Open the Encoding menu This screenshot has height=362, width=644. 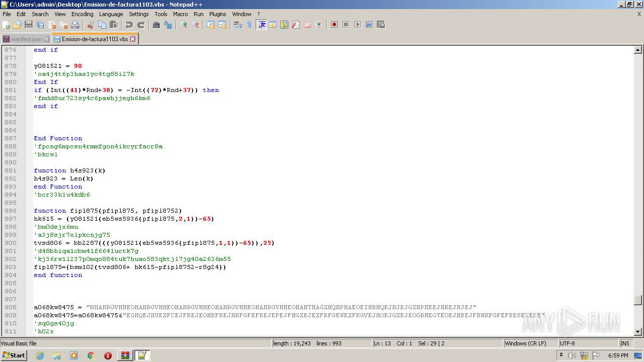(83, 14)
